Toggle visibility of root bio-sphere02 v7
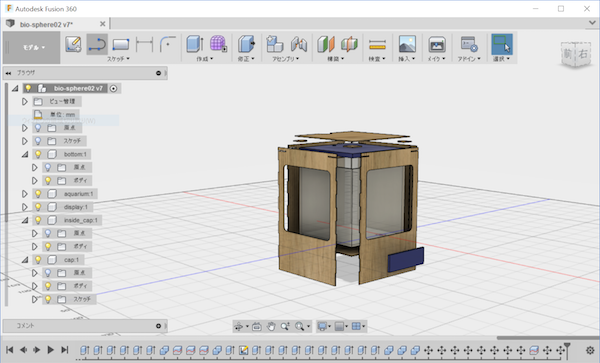 coord(28,88)
